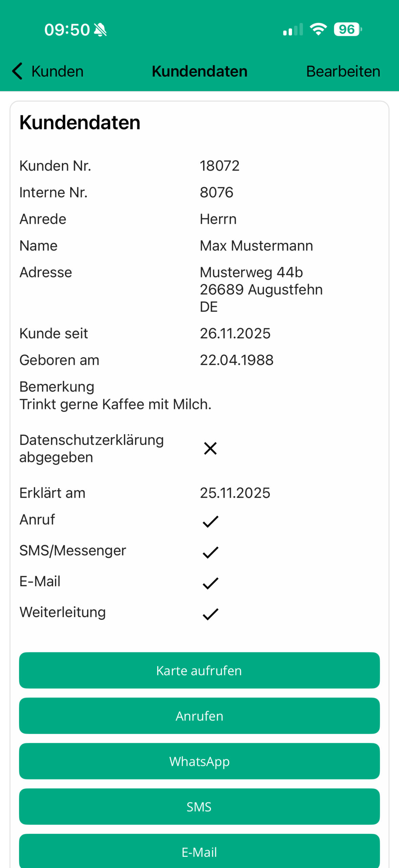
Task: Tap the X mark beside Datenschutzerklärung abgegeben
Action: [x=210, y=448]
